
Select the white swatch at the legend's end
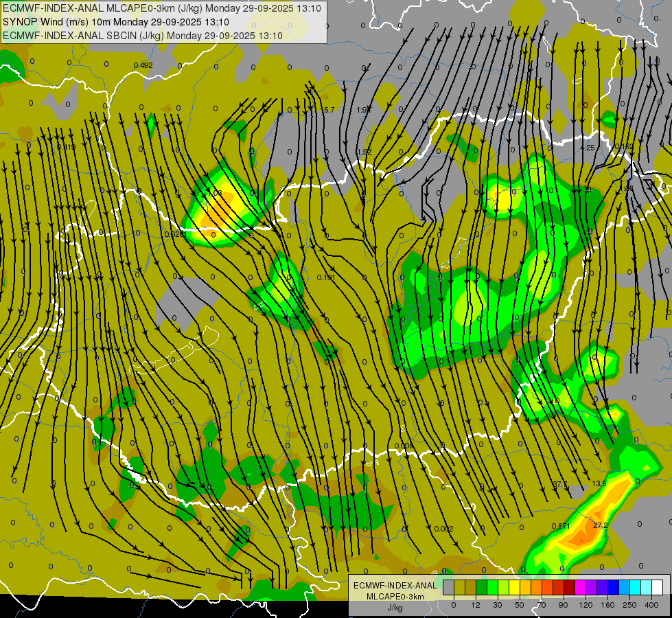click(x=657, y=588)
